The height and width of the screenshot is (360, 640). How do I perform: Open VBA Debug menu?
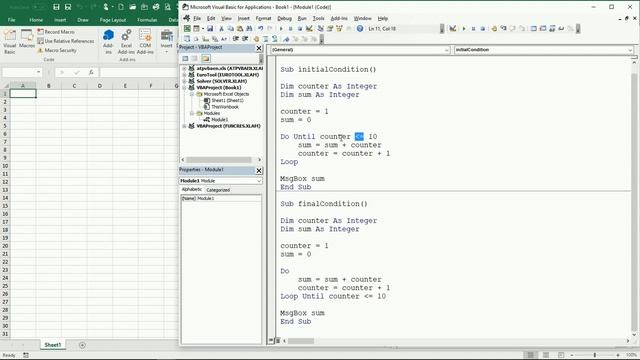tap(284, 18)
